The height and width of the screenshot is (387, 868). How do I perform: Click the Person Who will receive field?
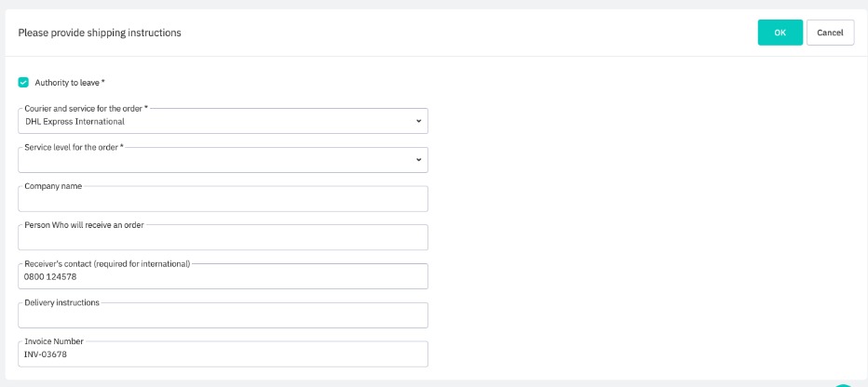(x=224, y=237)
